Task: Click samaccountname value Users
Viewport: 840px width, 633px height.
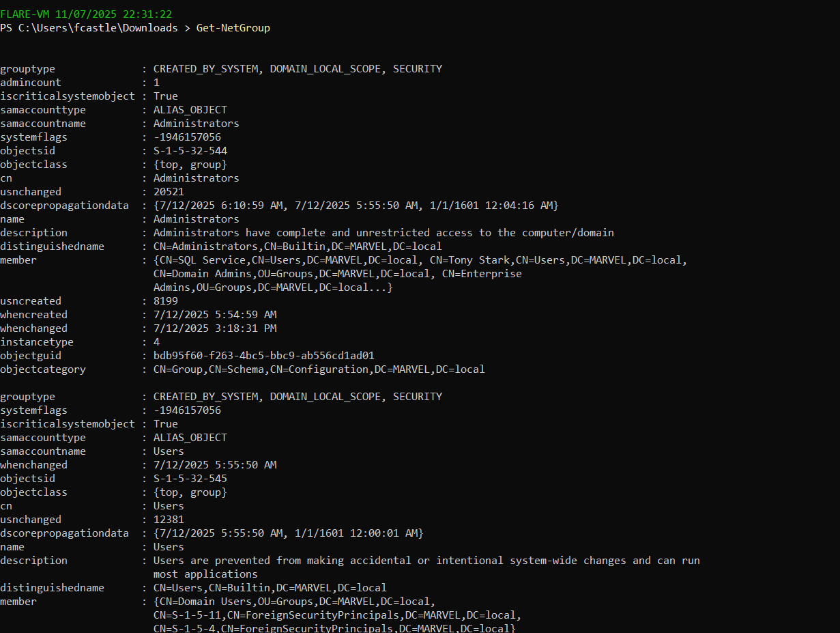Action: point(169,451)
